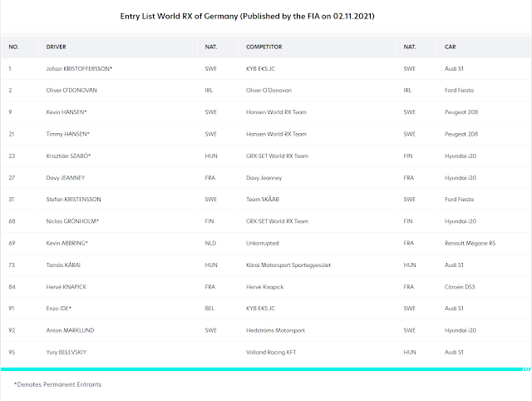Image resolution: width=532 pixels, height=401 pixels.
Task: Click 'Hyundai i20' in Jeanney row
Action: click(x=461, y=177)
